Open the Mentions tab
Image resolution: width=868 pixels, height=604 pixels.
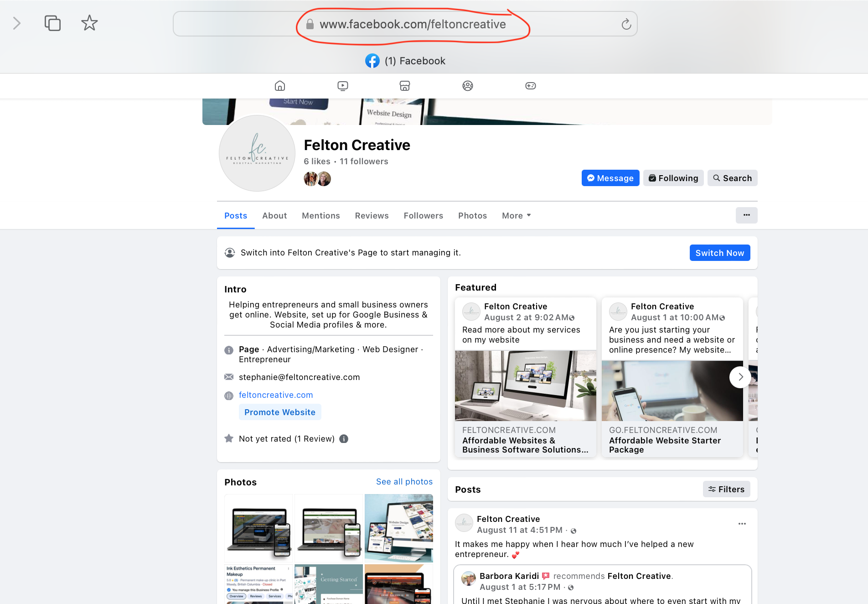point(321,216)
